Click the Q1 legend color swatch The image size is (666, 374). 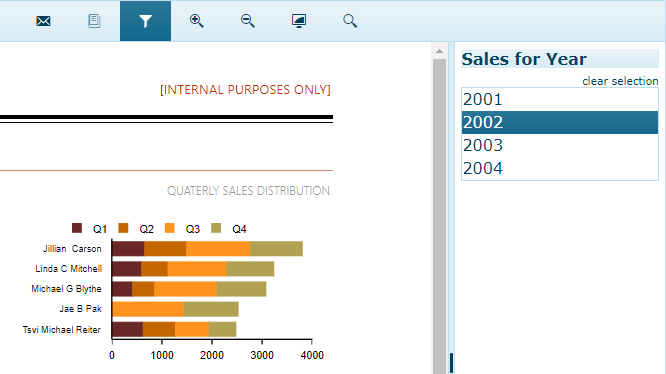tap(77, 228)
